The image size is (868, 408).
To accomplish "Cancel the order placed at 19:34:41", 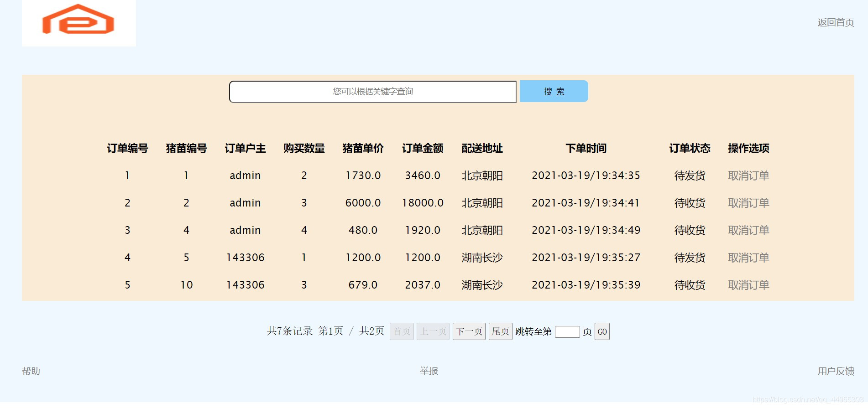I will tap(748, 203).
